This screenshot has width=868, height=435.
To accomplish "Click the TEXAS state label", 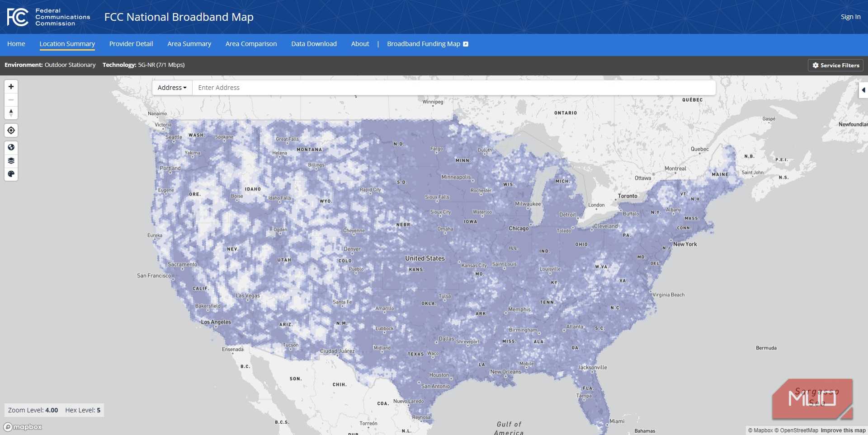I will (415, 355).
